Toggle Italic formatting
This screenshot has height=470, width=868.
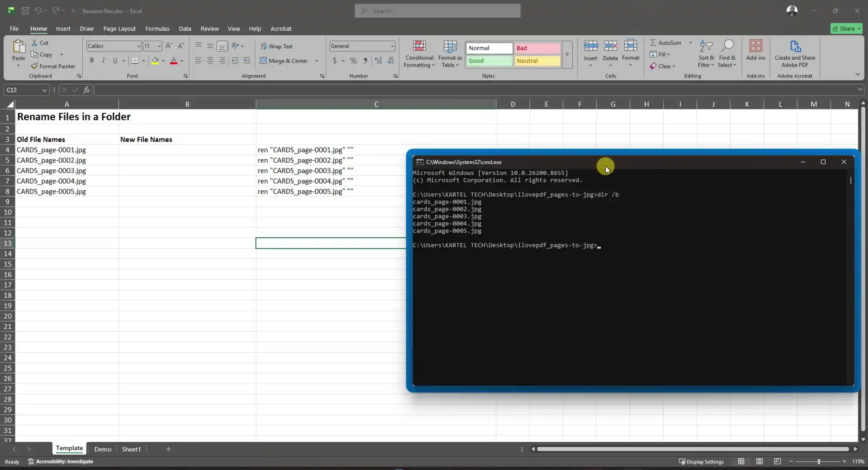tap(103, 60)
